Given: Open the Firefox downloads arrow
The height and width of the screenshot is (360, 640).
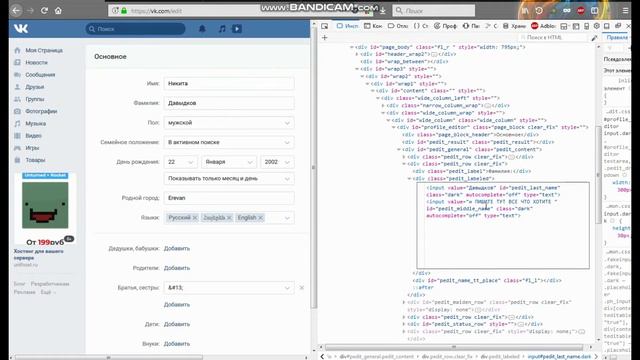Looking at the screenshot, I should click(x=383, y=11).
